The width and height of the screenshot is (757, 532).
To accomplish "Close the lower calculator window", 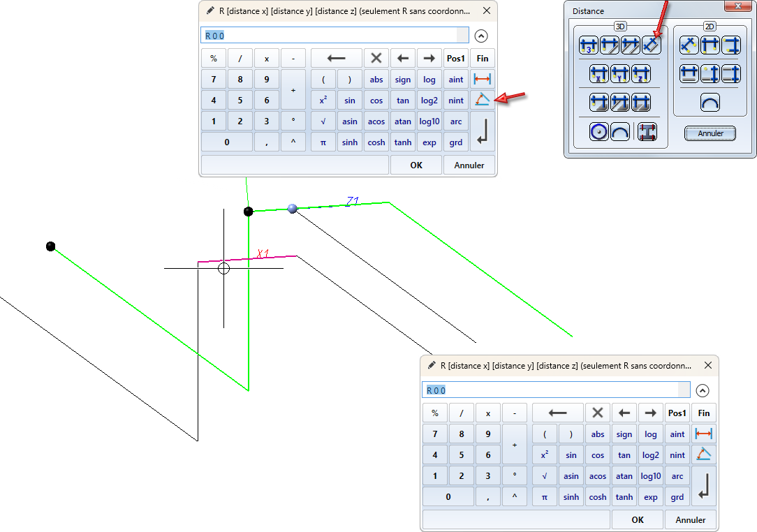I will [707, 365].
